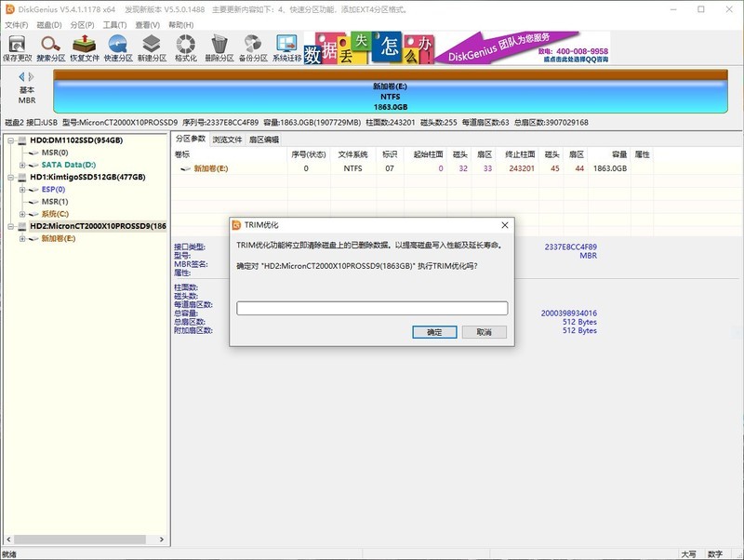The width and height of the screenshot is (744, 560).
Task: Click the TRIM optimization progress bar
Action: [x=372, y=308]
